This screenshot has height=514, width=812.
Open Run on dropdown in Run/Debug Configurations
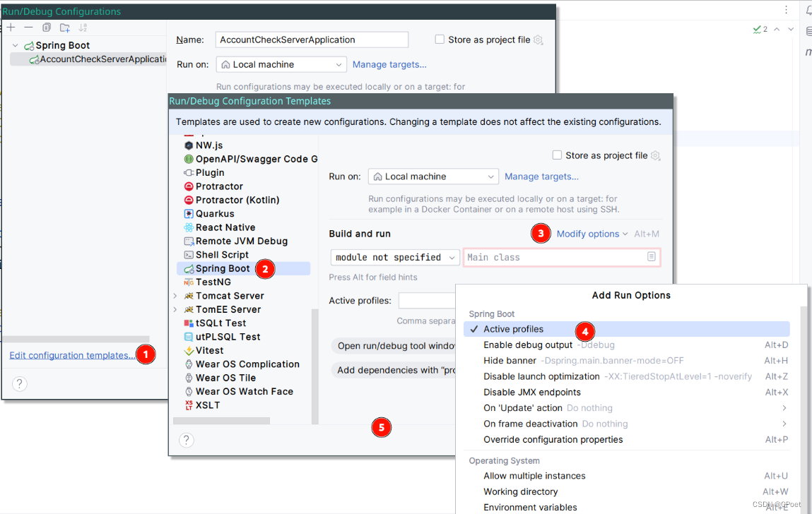point(281,65)
